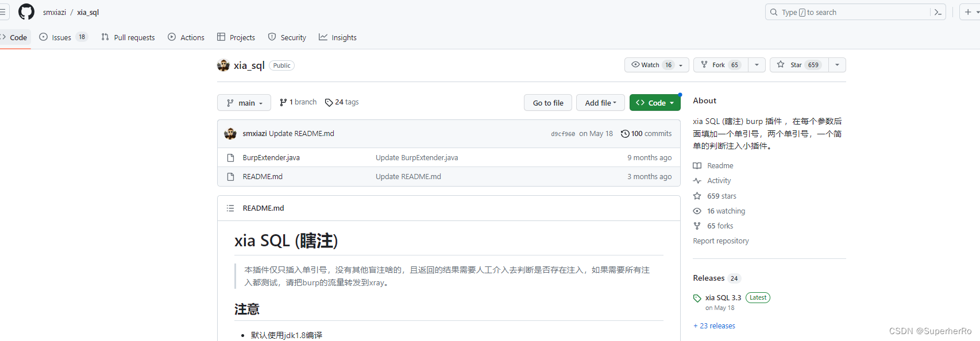Click the book icon beside Readme
This screenshot has height=341, width=980.
click(x=697, y=166)
